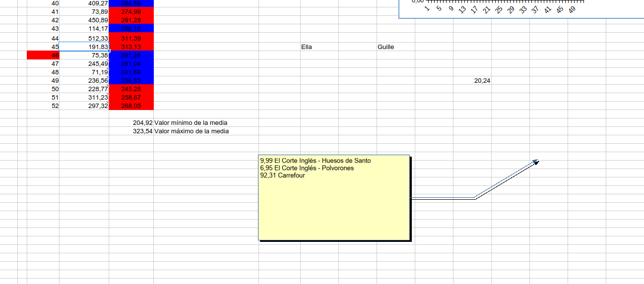Click the "Valor mínimo de la media" label

(x=191, y=122)
